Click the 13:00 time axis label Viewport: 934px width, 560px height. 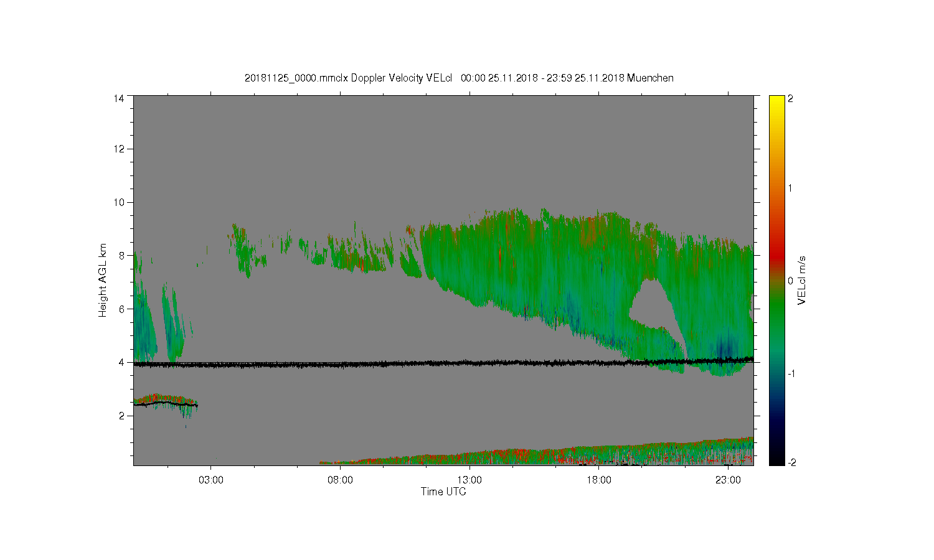pos(469,480)
